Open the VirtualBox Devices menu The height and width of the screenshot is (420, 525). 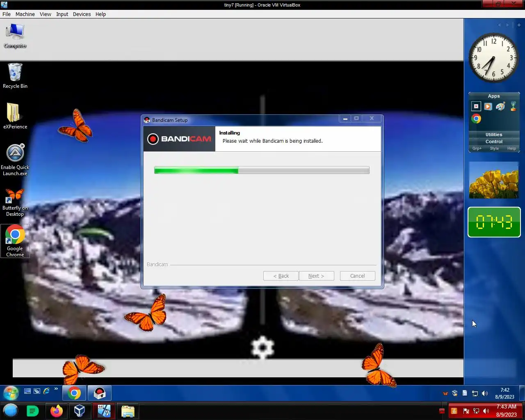click(82, 14)
